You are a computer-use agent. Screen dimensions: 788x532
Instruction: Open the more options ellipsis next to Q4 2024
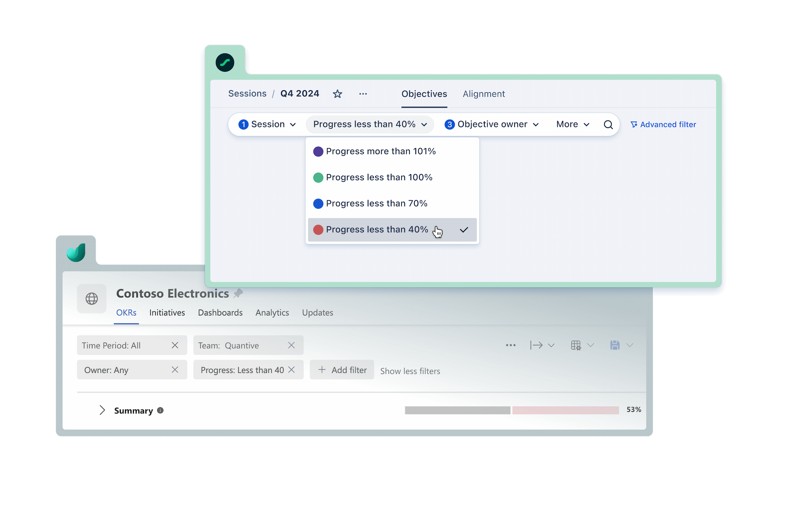tap(363, 94)
